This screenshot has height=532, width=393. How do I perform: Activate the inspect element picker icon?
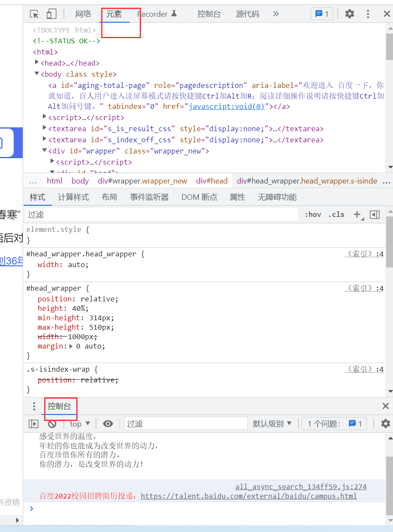coord(34,14)
